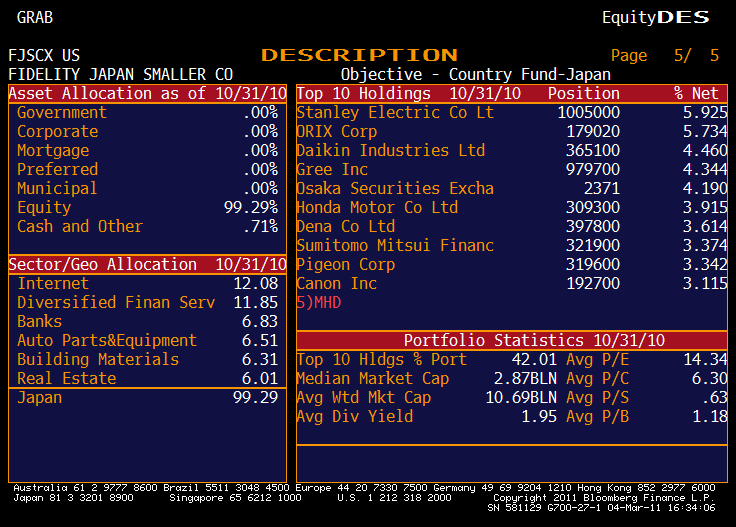
Task: Select Stanley Electric Co Lt holding
Action: [x=395, y=113]
